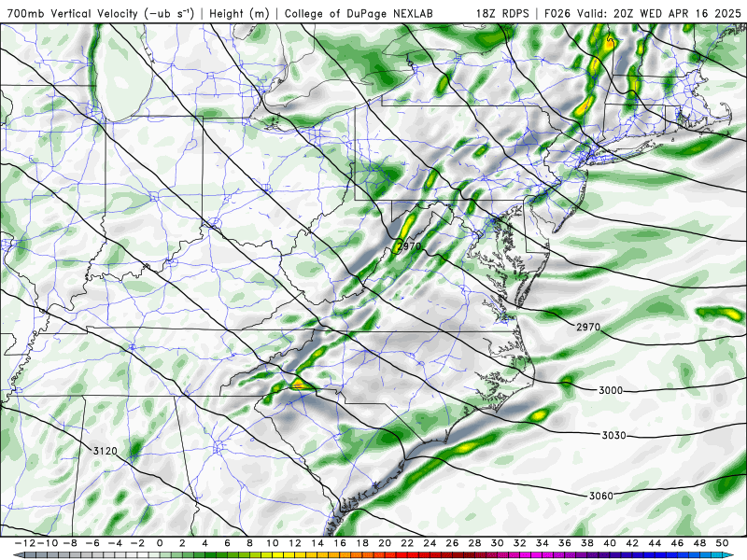This screenshot has width=747, height=560.
Task: Click the 4 value on color scale
Action: pyautogui.click(x=204, y=543)
